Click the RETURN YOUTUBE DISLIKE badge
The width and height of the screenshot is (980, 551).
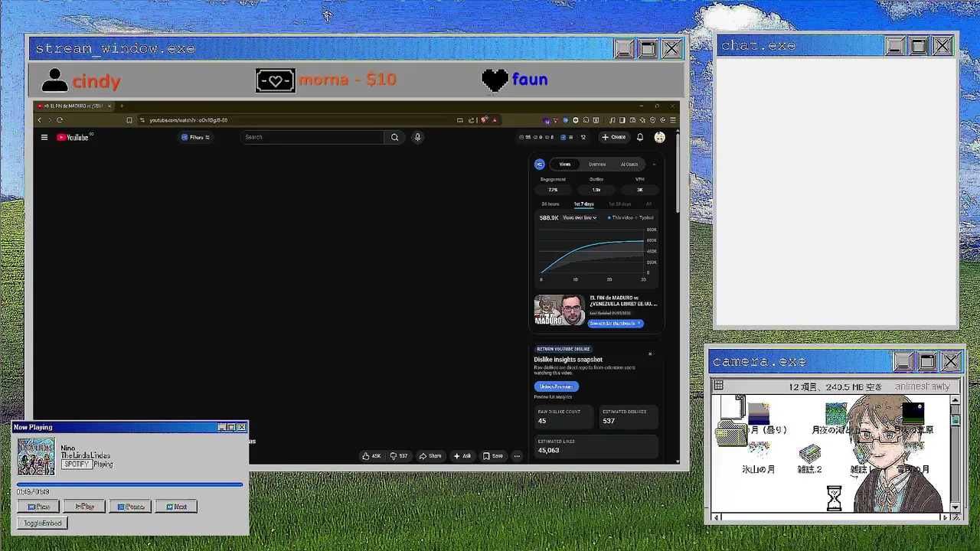tap(563, 349)
